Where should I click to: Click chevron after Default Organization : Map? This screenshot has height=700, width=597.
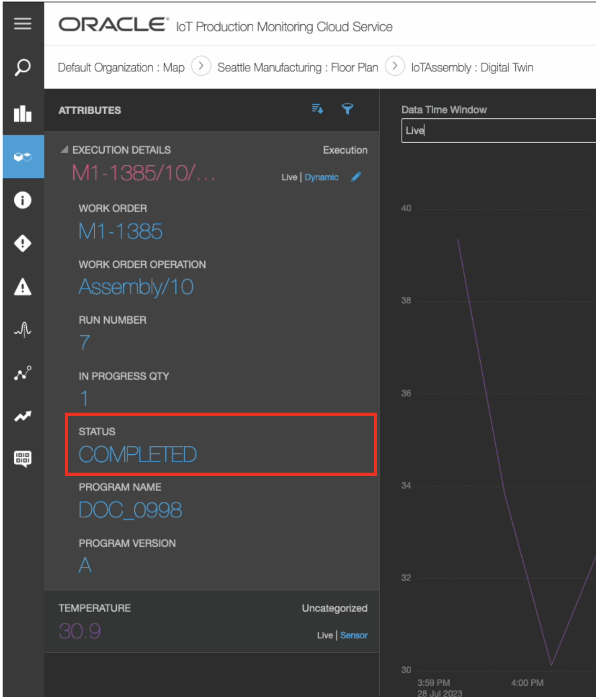pos(201,66)
